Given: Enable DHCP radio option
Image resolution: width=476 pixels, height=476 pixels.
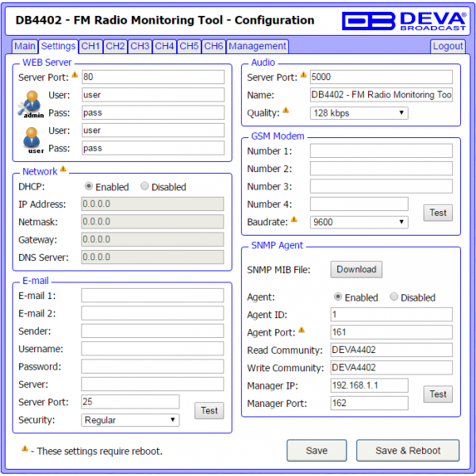Looking at the screenshot, I should click(88, 186).
